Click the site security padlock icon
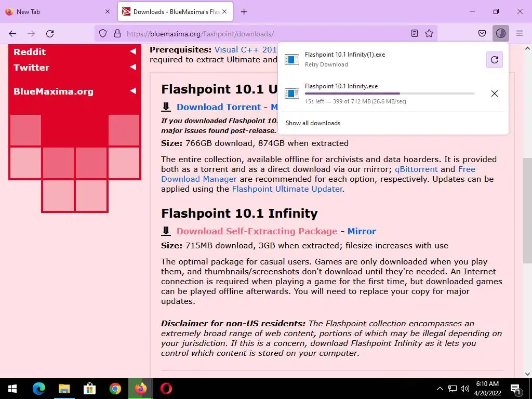532x399 pixels. pyautogui.click(x=117, y=34)
